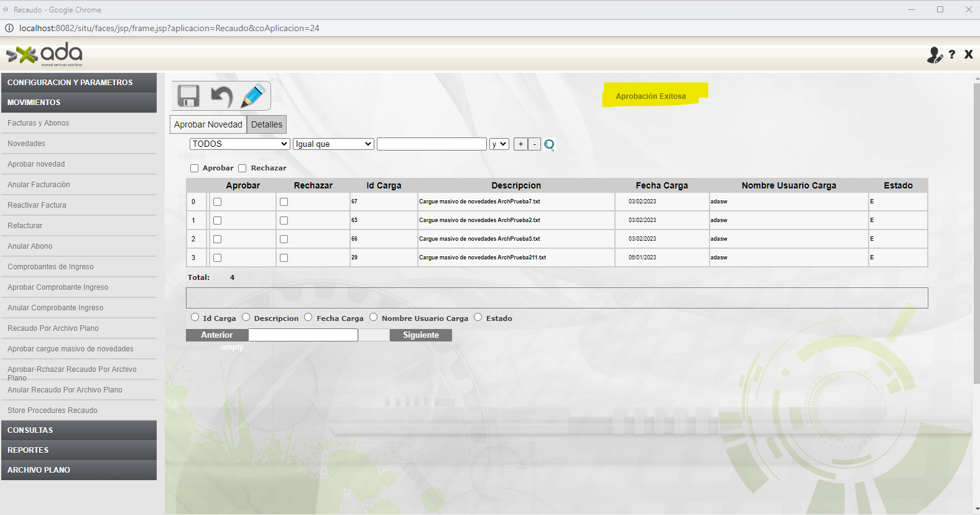Click the user profile icon in header

pos(934,55)
